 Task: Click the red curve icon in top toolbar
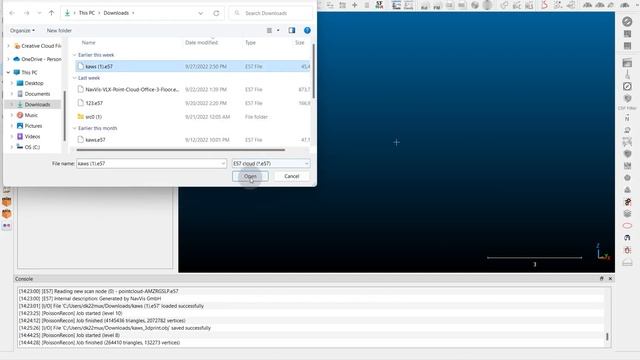point(544,5)
